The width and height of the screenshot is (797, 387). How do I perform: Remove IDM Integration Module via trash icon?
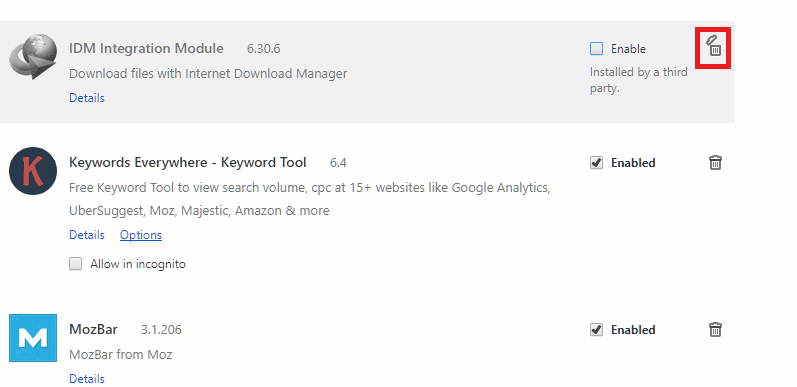(714, 46)
